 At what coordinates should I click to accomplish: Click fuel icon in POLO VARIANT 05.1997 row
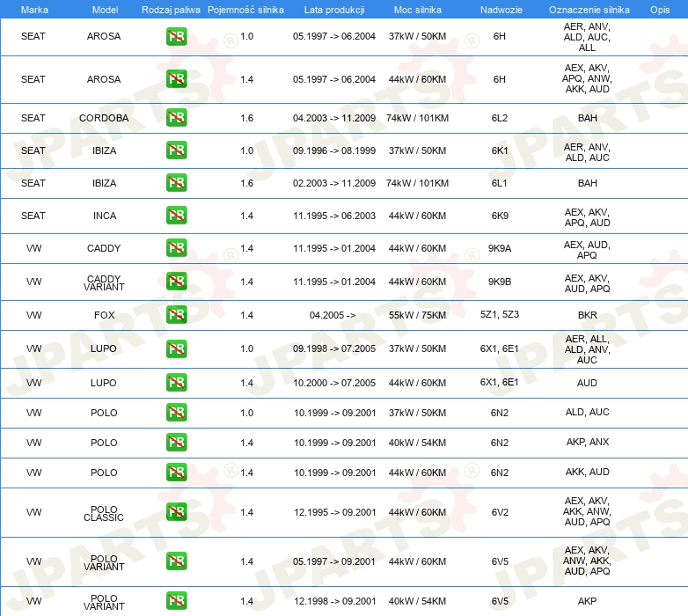(176, 561)
